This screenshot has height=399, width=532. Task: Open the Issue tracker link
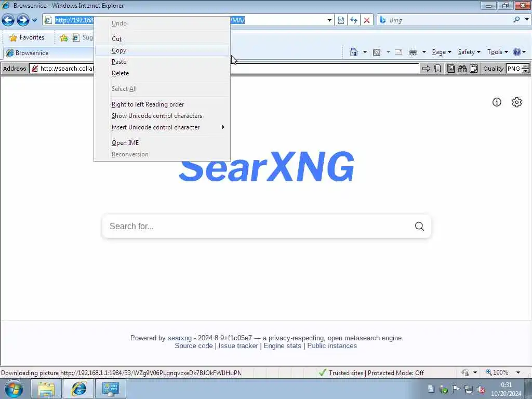238,345
